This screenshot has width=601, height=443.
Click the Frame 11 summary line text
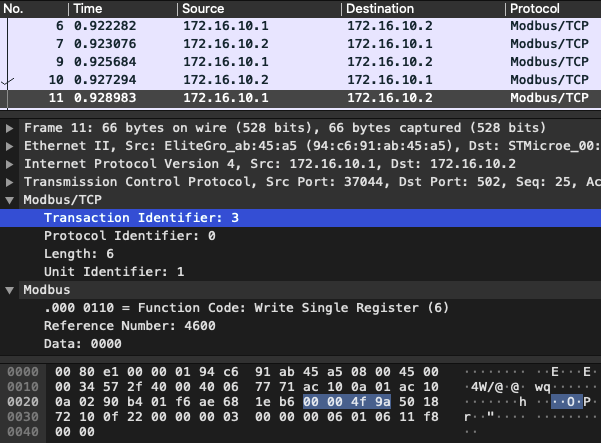tap(285, 128)
